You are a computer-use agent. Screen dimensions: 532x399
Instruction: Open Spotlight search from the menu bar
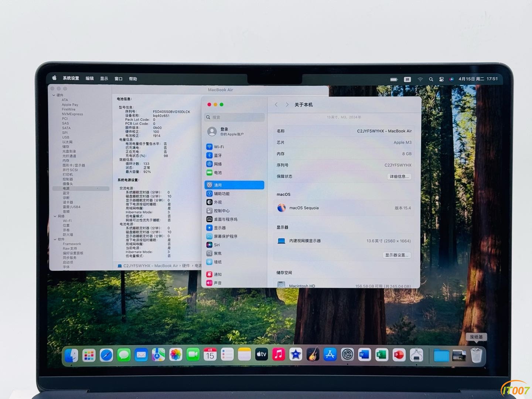pos(431,79)
